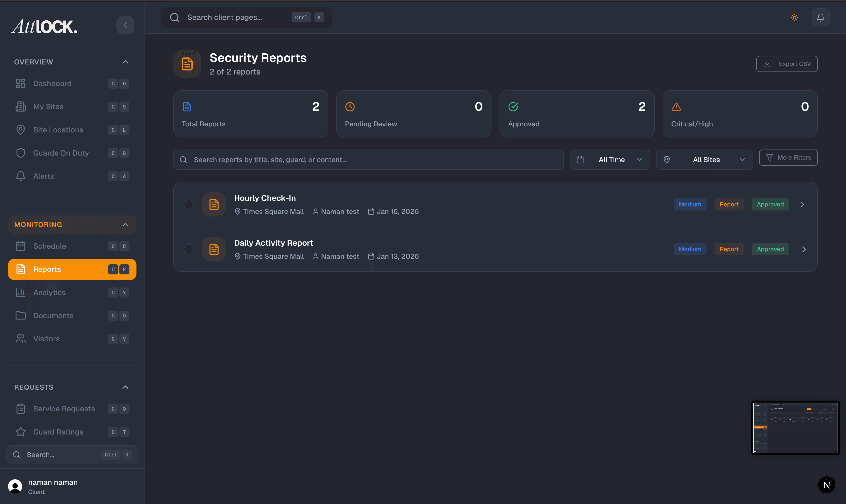Go to Guards On Duty page
The height and width of the screenshot is (504, 846).
pos(61,153)
